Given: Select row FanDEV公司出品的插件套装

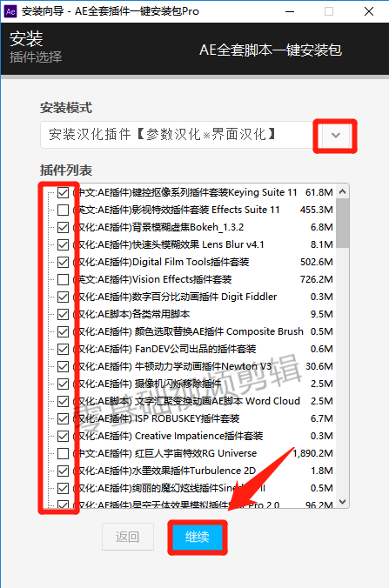Looking at the screenshot, I should pos(164,349).
